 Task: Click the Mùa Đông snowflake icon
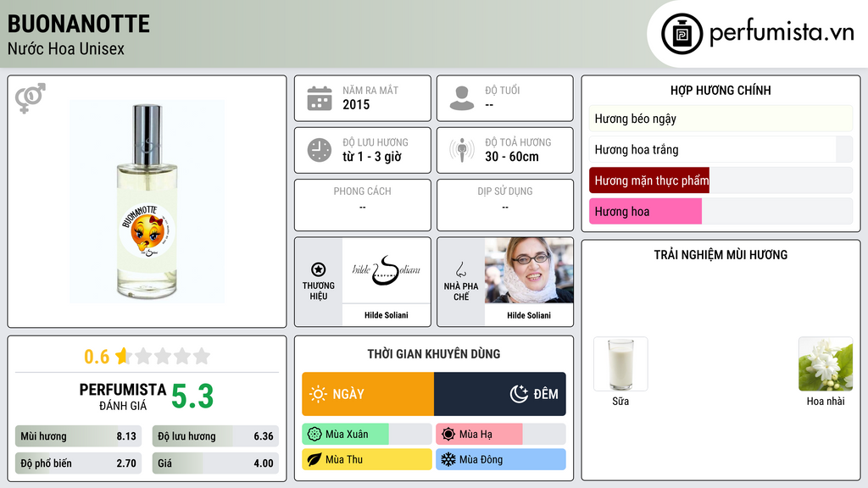448,459
